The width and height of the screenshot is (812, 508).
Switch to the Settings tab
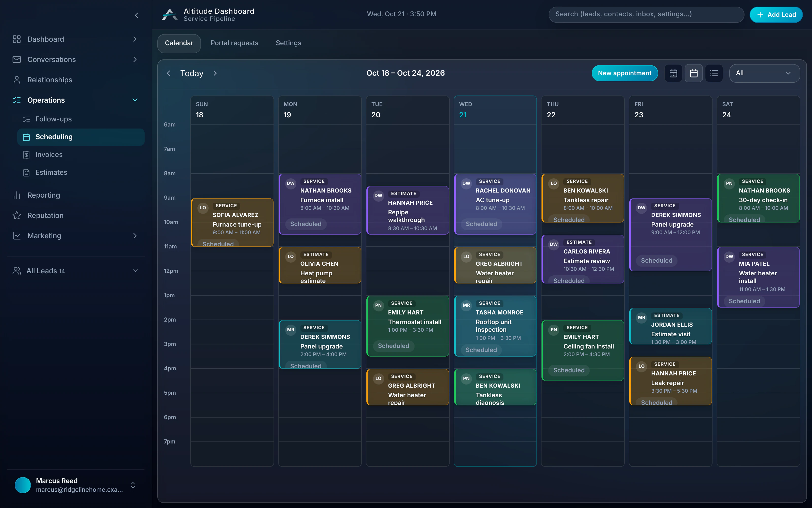coord(288,43)
